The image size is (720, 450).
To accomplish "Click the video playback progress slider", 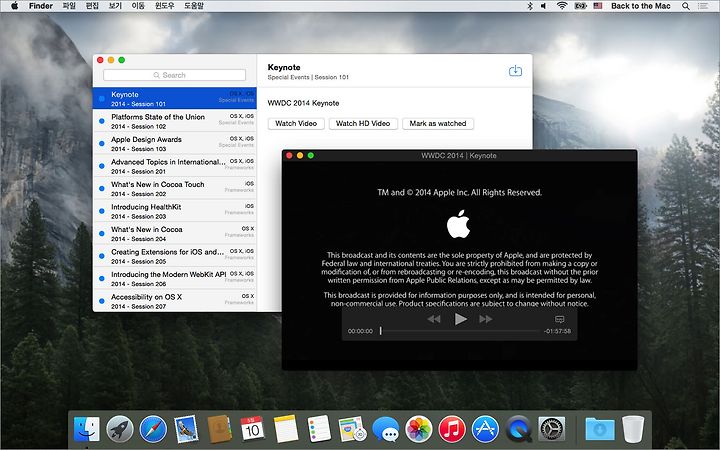I will [x=460, y=331].
